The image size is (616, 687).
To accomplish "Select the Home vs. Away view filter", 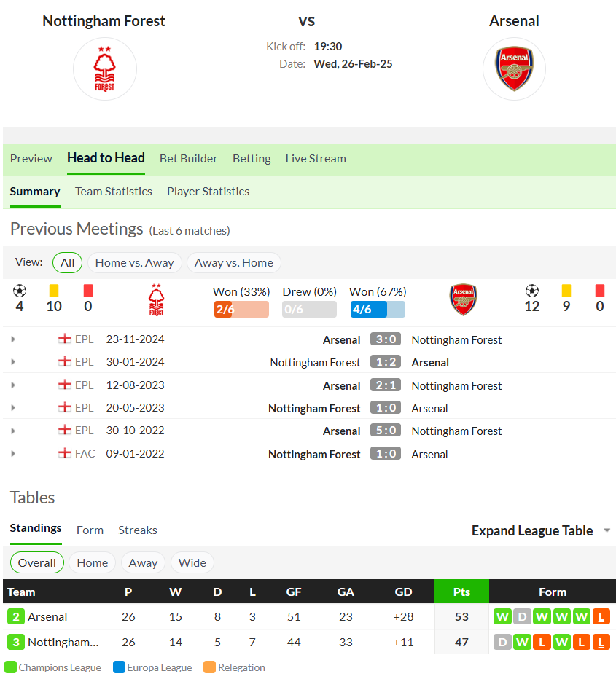I will tap(135, 263).
